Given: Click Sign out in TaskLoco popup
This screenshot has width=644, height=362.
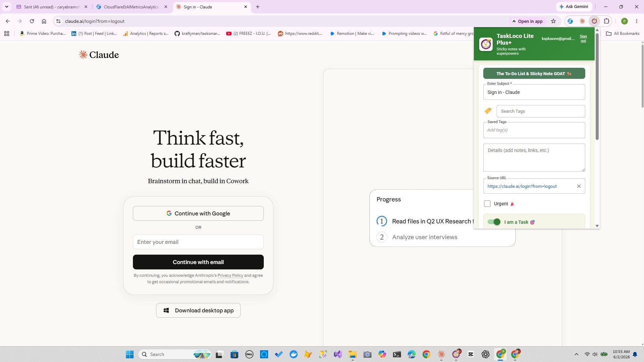Looking at the screenshot, I should (x=583, y=39).
